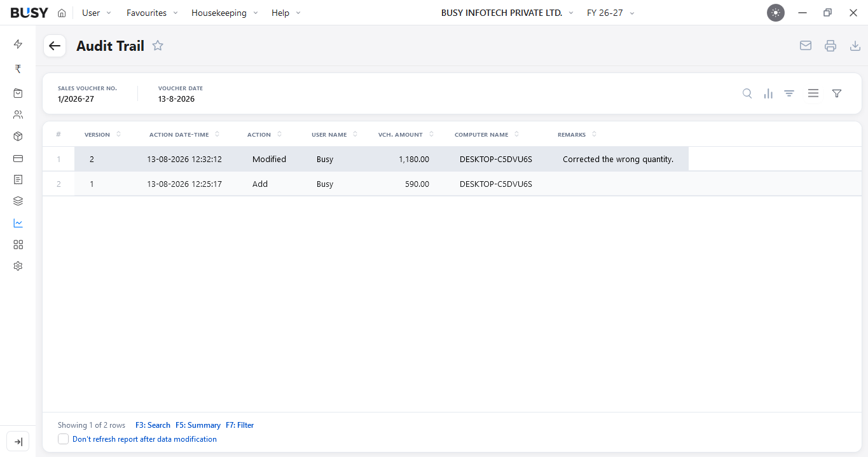This screenshot has width=868, height=457.
Task: Sort by Vch. Amount column arrows
Action: (431, 134)
